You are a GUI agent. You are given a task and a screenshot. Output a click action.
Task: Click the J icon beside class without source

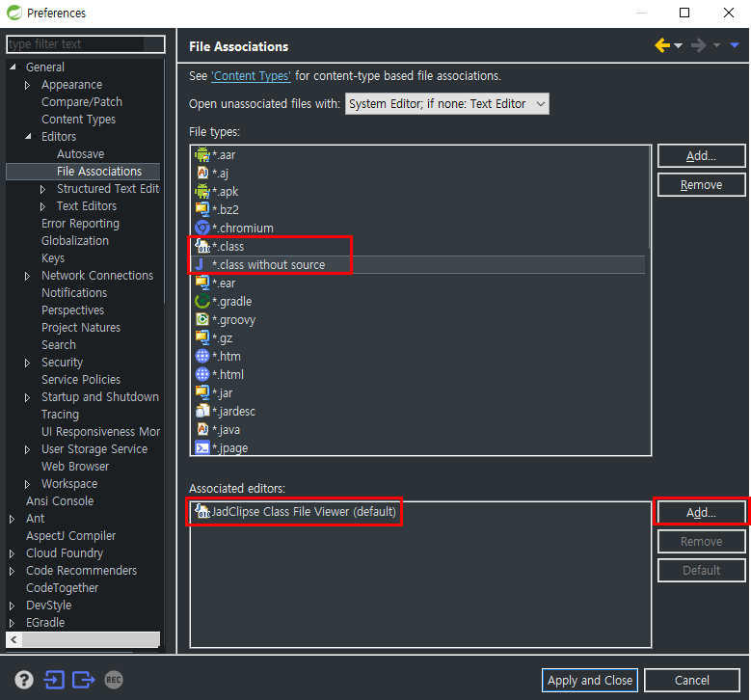click(x=201, y=264)
